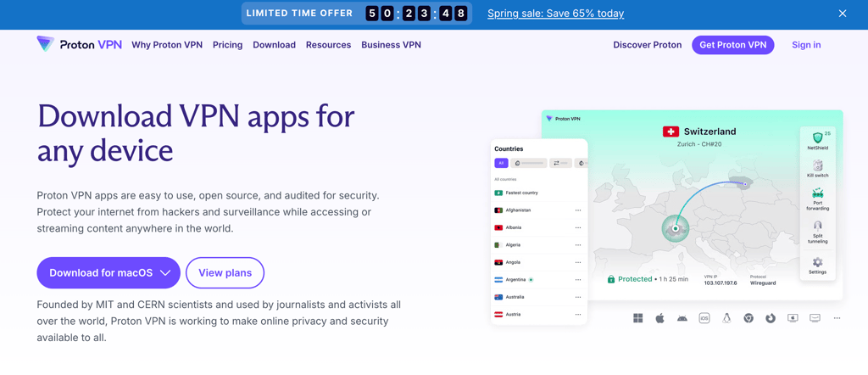Select the Android robot platform icon
Image resolution: width=868 pixels, height=375 pixels.
point(682,318)
